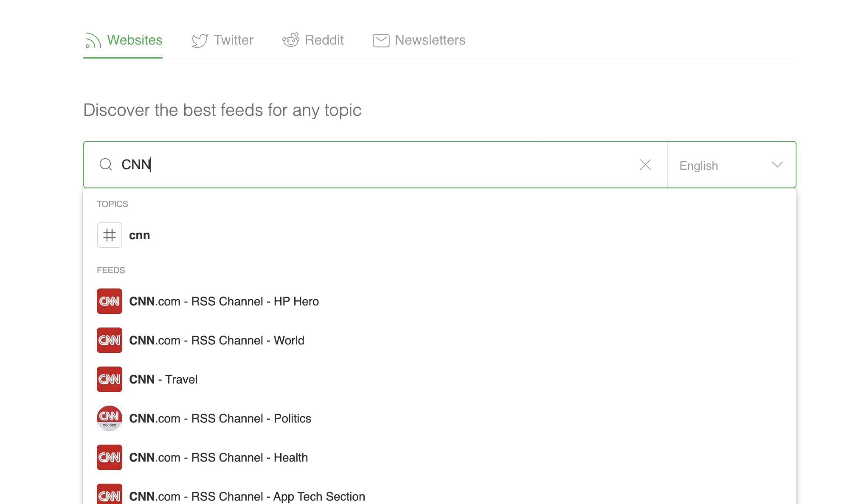Image resolution: width=850 pixels, height=504 pixels.
Task: Select CNN.com RSS Channel - Health feed
Action: [440, 457]
